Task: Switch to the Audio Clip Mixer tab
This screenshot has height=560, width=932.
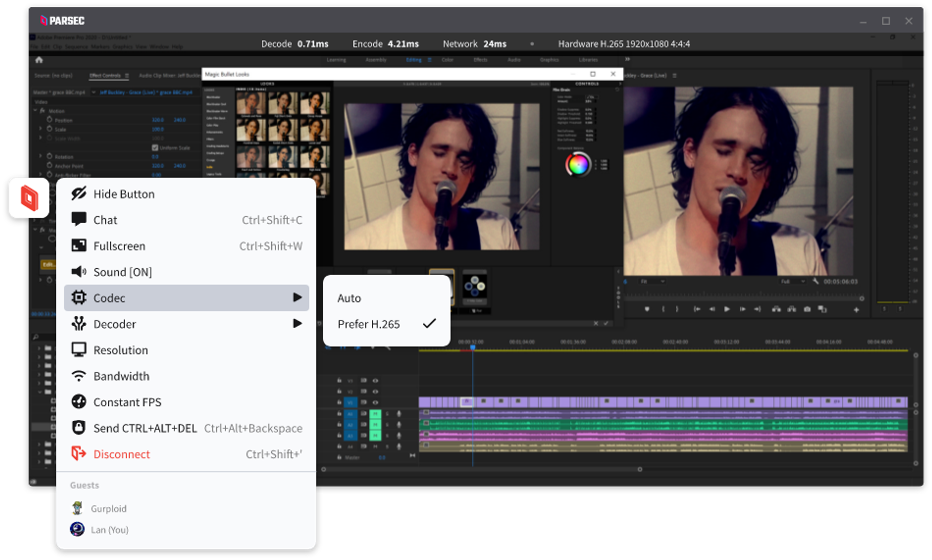Action: click(x=169, y=75)
